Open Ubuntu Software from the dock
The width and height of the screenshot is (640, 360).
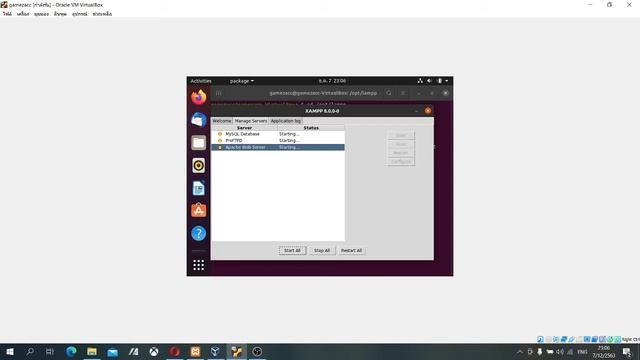point(199,211)
